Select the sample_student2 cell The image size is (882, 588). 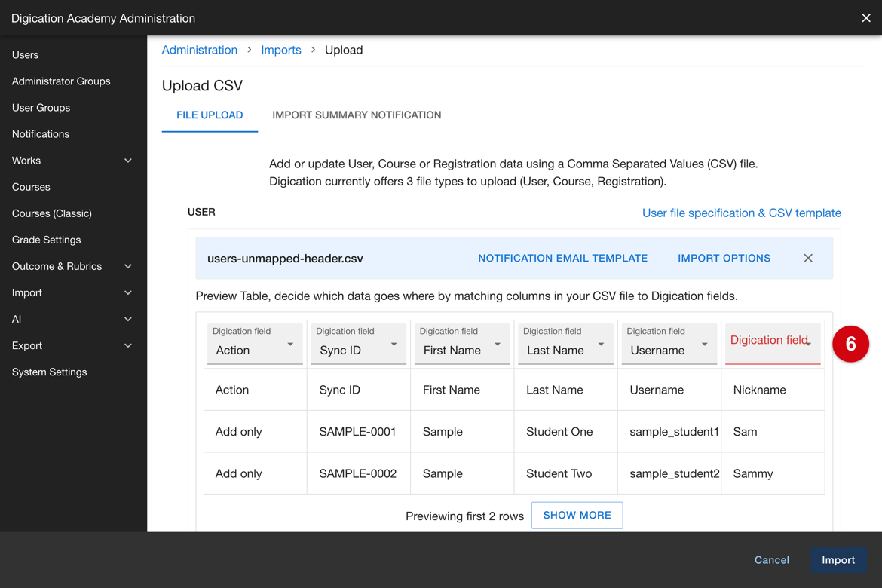pyautogui.click(x=669, y=473)
